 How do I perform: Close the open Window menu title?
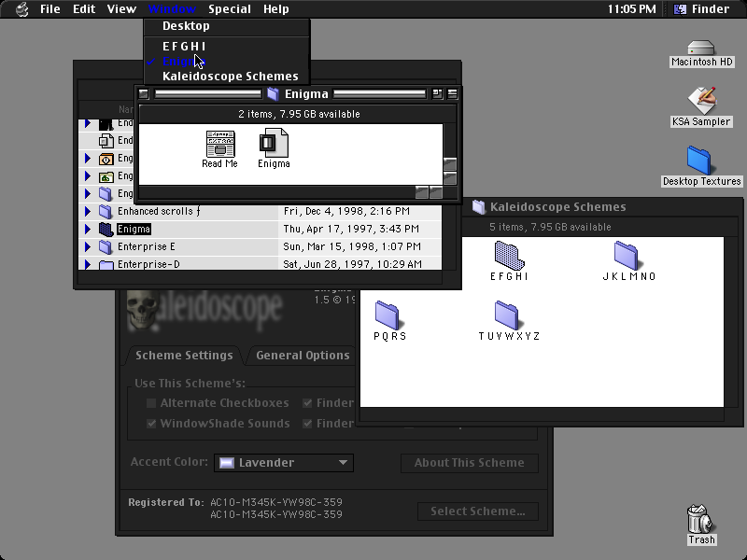point(172,9)
